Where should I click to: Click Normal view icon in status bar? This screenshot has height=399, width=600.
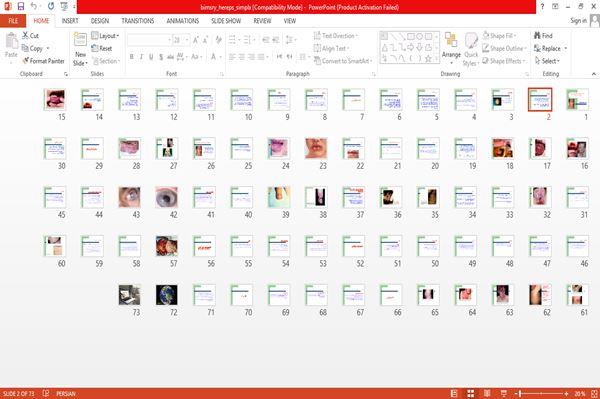(x=454, y=393)
